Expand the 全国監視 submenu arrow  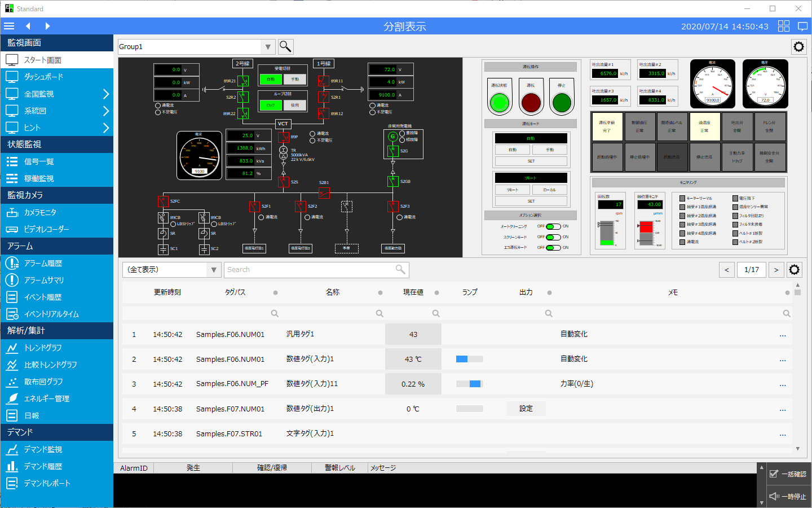pyautogui.click(x=105, y=94)
